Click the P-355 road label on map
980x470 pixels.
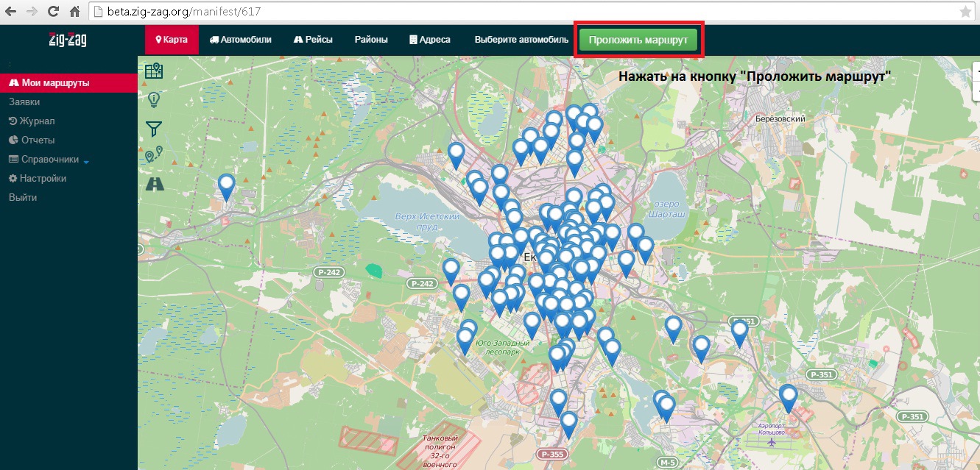tap(551, 455)
